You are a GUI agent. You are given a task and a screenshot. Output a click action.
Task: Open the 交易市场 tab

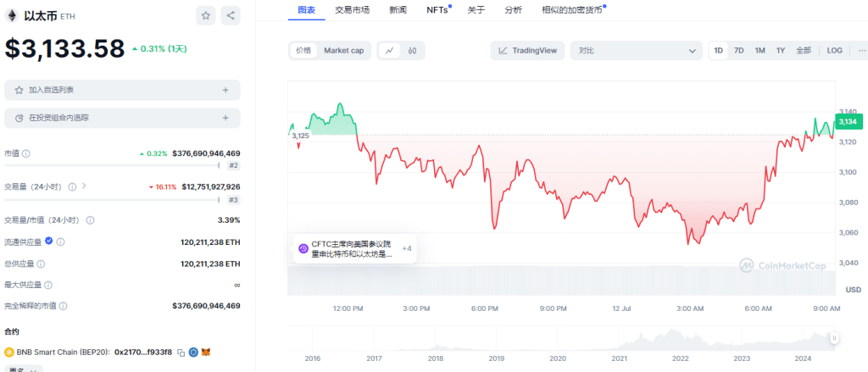pos(352,10)
